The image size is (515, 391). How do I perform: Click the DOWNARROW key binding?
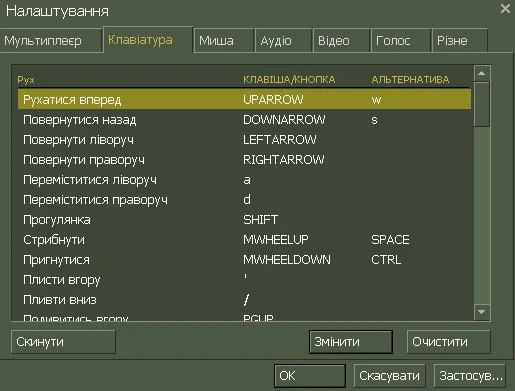click(284, 120)
